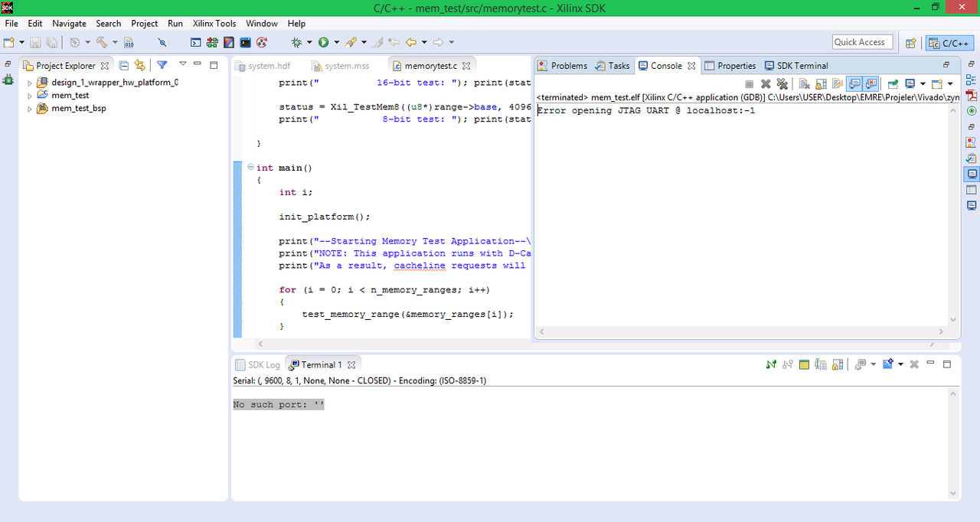
Task: Collapse all in Project Explorer
Action: coord(123,65)
